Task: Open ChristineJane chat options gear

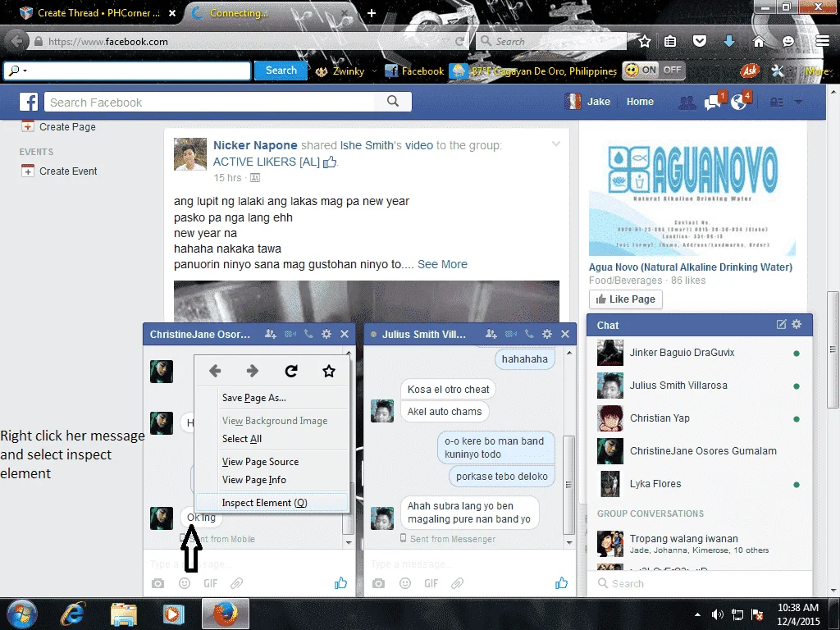Action: tap(326, 334)
